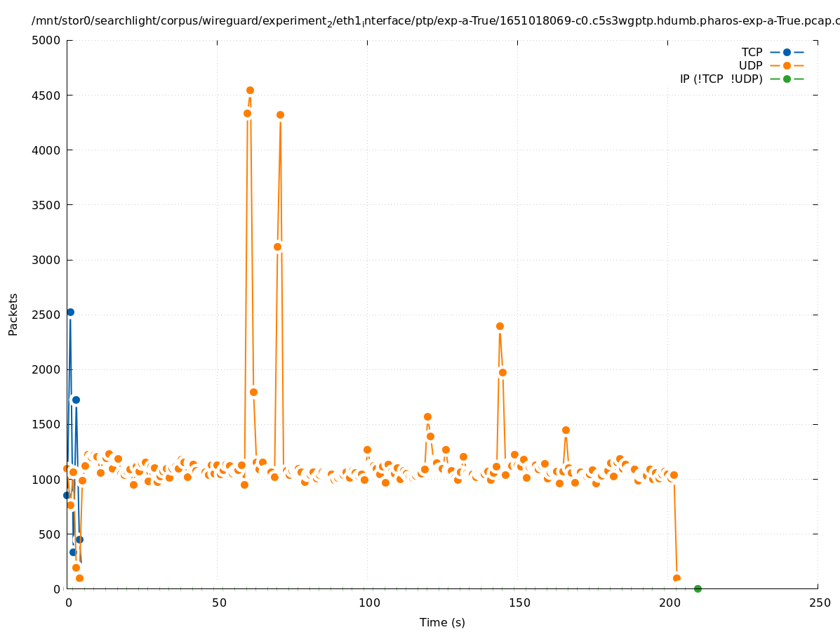Click the Packets y-axis label
This screenshot has height=632, width=840.
(13, 314)
